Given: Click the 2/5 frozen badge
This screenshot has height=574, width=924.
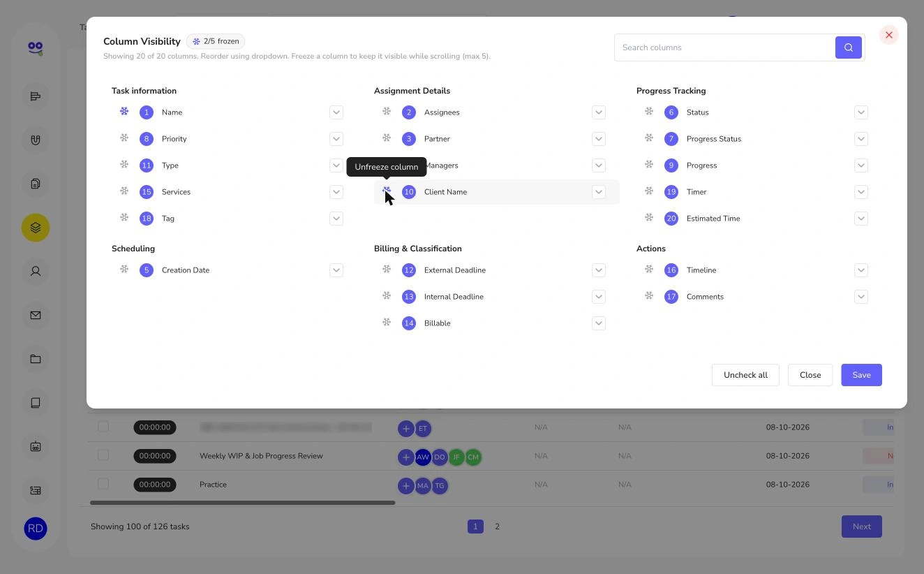Looking at the screenshot, I should pyautogui.click(x=216, y=41).
